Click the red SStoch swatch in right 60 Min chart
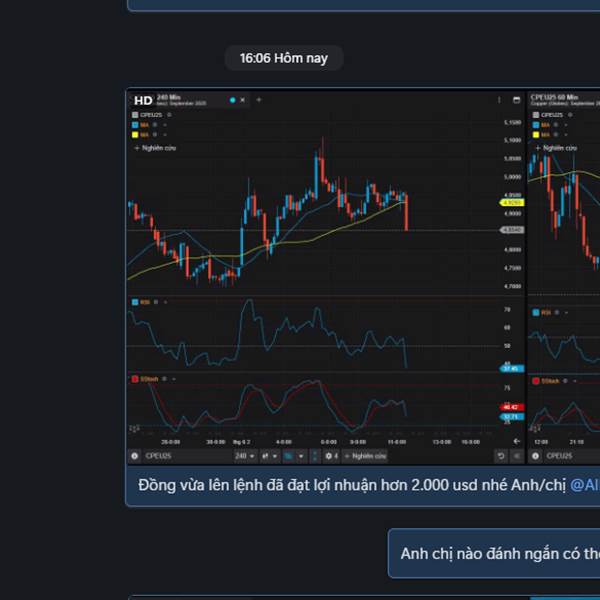The width and height of the screenshot is (600, 600). pos(536,381)
